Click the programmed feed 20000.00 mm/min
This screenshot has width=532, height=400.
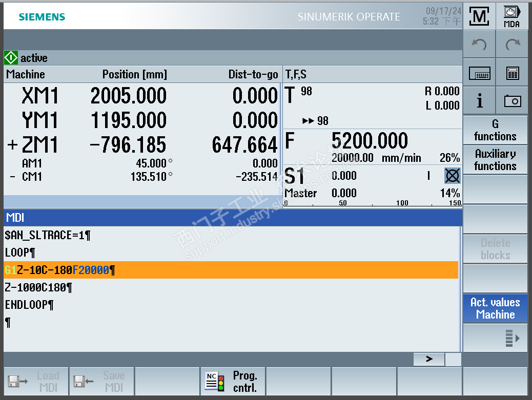click(376, 158)
